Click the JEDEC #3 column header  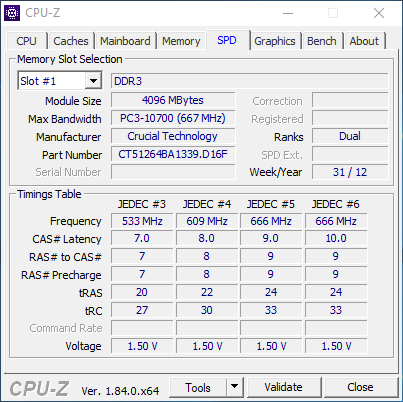point(142,204)
